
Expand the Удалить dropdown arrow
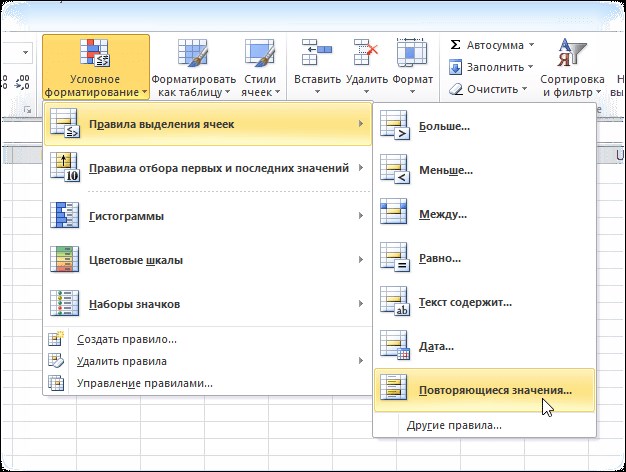(x=366, y=92)
